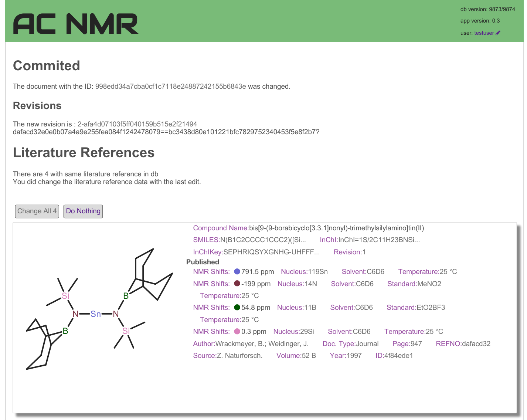Click the Do Nothing button
Viewport: 527px width, 420px height.
(83, 211)
